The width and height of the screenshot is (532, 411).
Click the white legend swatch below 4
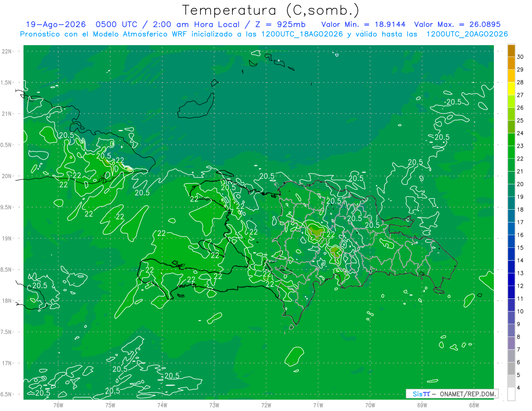pos(511,394)
